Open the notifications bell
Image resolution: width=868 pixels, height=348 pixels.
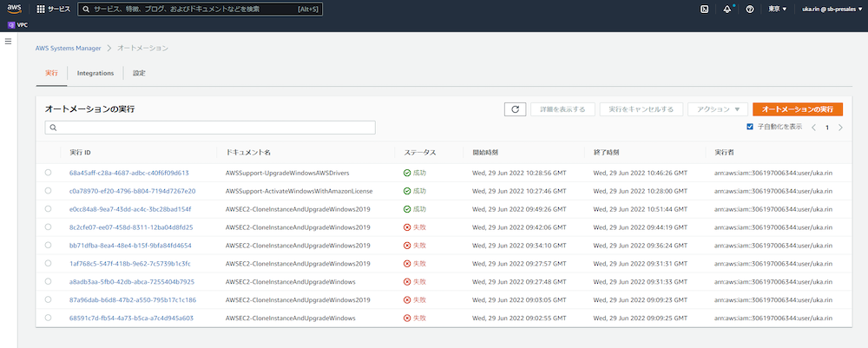pyautogui.click(x=727, y=9)
